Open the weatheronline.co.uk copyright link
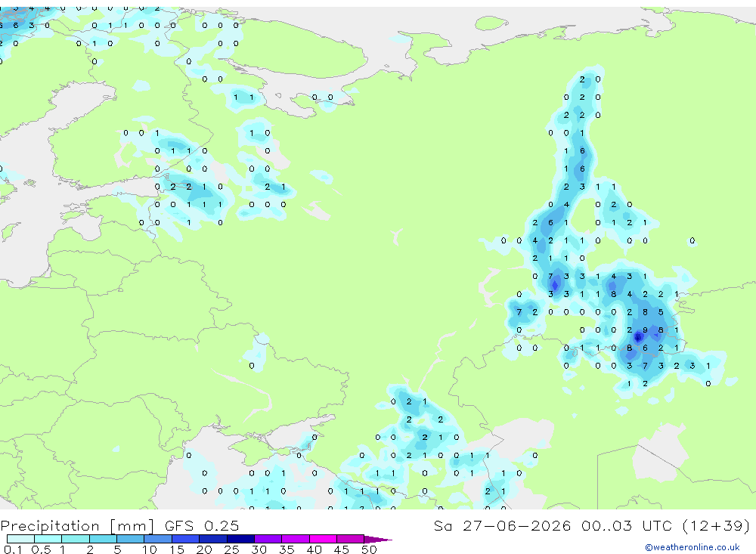Screen dimensions: 756x554 692,547
